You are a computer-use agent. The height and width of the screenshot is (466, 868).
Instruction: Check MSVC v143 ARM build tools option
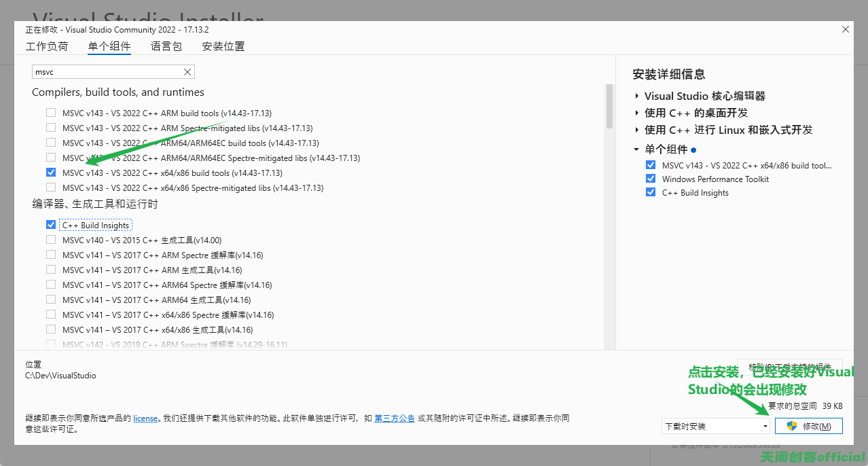pos(51,113)
